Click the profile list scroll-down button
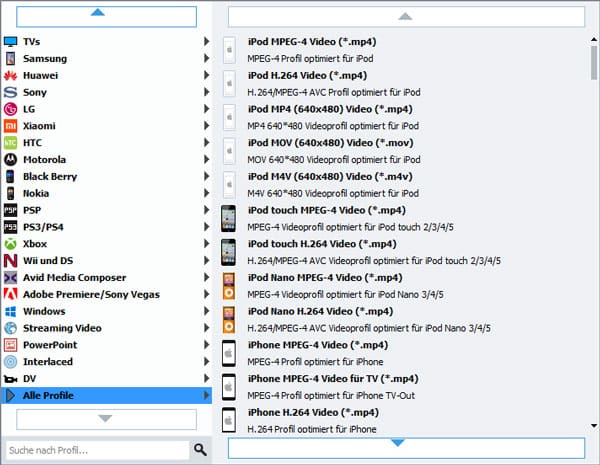 (406, 448)
